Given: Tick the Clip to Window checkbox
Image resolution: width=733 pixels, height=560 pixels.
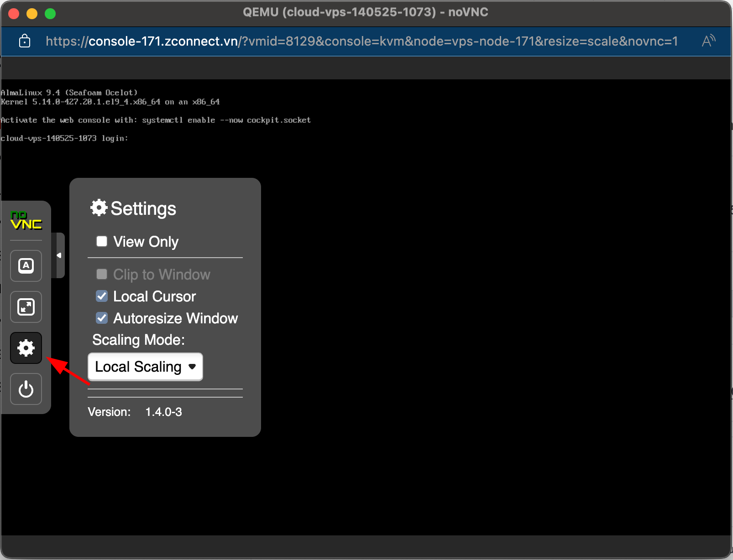Looking at the screenshot, I should point(102,274).
